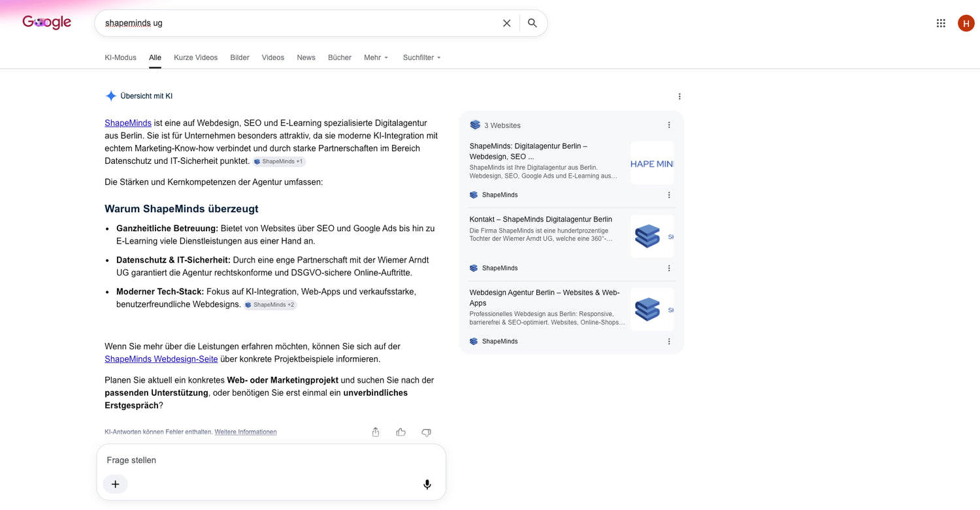Open the Google apps grid
Image resolution: width=980 pixels, height=510 pixels.
(x=941, y=23)
